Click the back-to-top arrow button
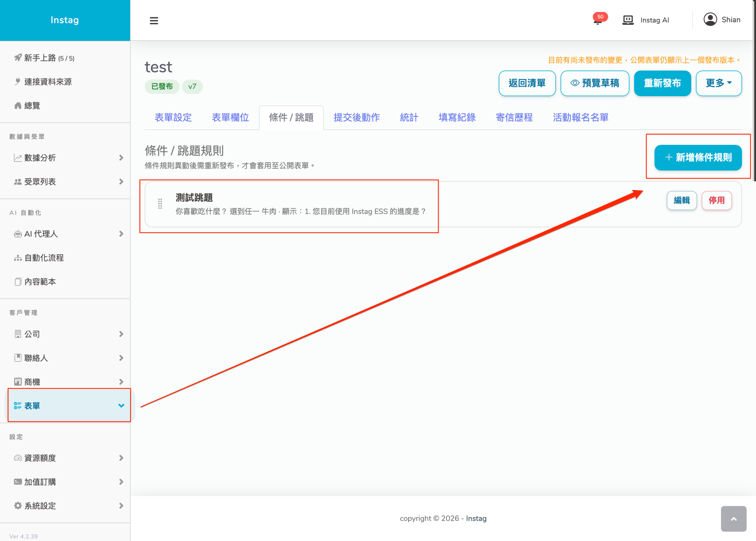756x541 pixels. [733, 519]
